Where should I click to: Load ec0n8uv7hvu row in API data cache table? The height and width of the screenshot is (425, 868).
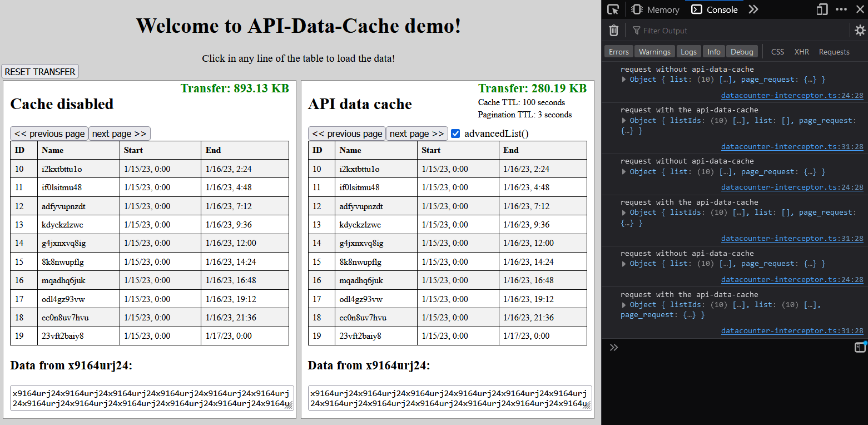coord(448,318)
